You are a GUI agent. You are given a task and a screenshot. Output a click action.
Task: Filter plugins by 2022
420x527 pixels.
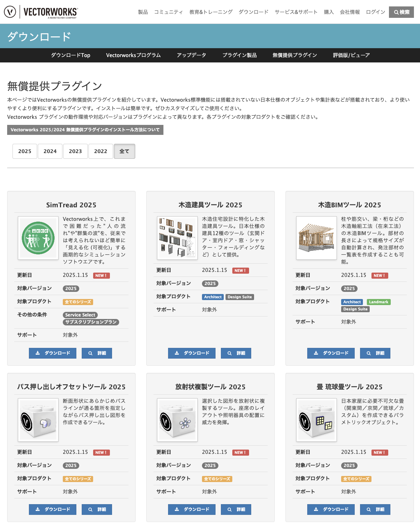(101, 151)
